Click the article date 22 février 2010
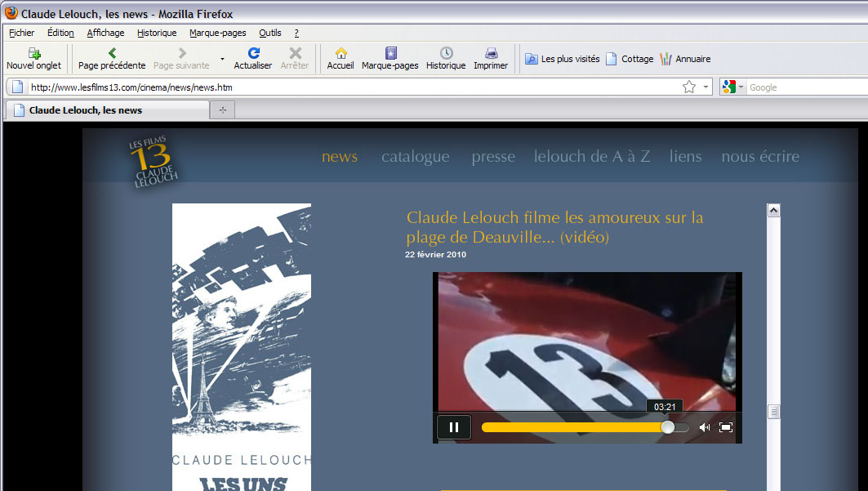868x491 pixels. point(436,255)
